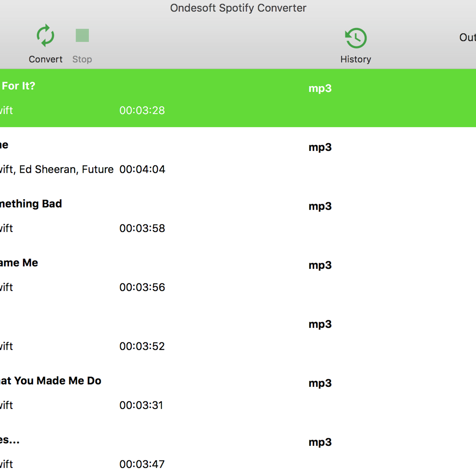Click duration 00:03:31
476x476 pixels.
click(141, 405)
